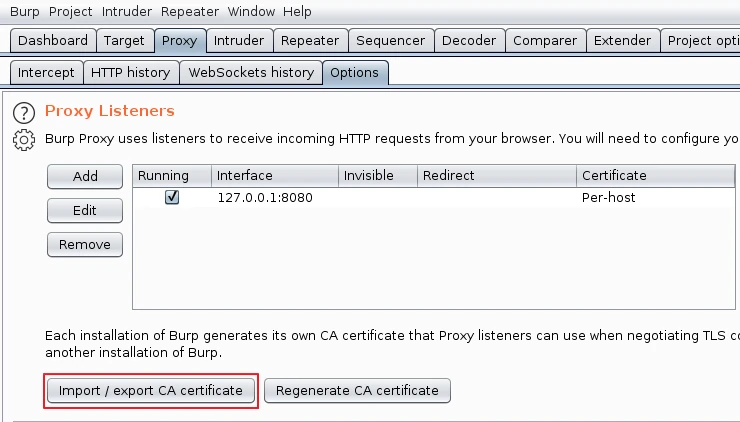Open the Burp menu
The width and height of the screenshot is (740, 422).
coord(25,11)
